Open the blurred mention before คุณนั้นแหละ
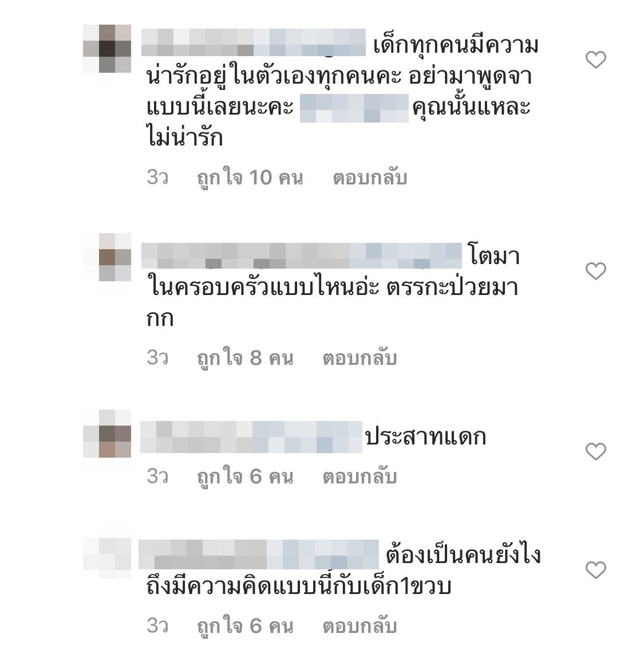 click(354, 108)
